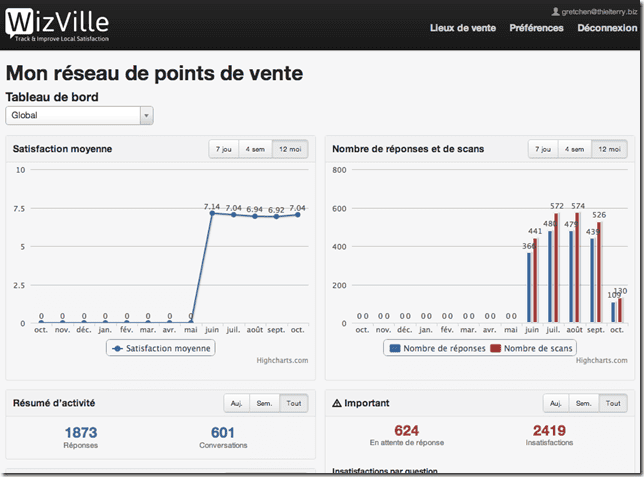Viewport: 644px width, 477px height.
Task: Click the blue Nombre de réponses swatch
Action: click(395, 348)
